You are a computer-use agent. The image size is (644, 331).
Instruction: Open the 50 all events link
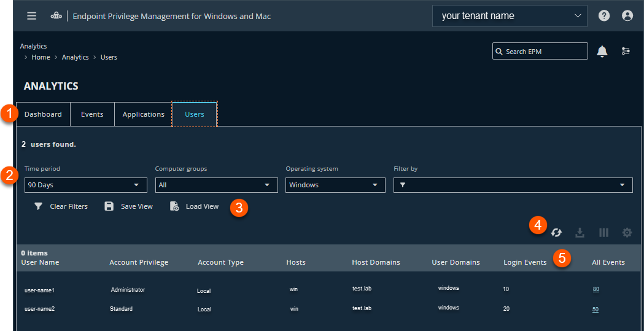click(x=595, y=310)
